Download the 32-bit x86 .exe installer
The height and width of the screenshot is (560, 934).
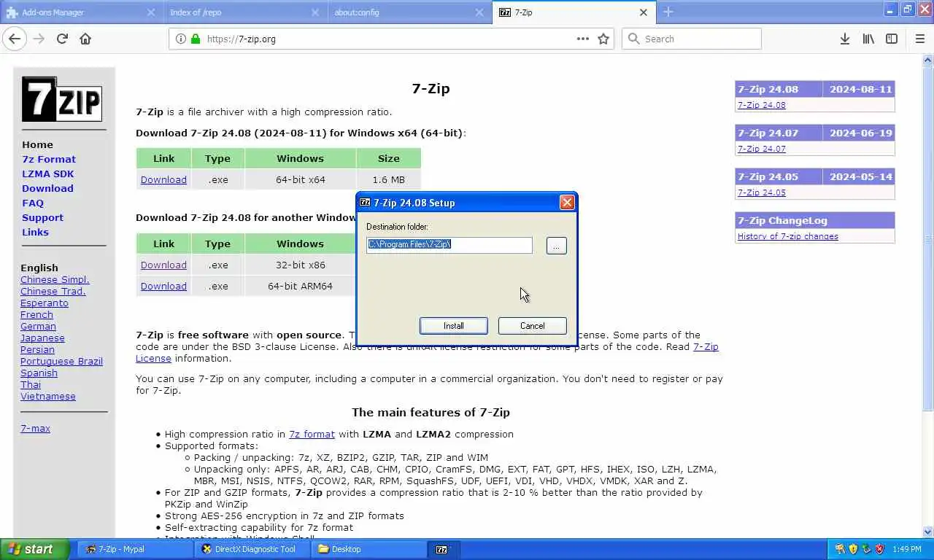pyautogui.click(x=163, y=265)
